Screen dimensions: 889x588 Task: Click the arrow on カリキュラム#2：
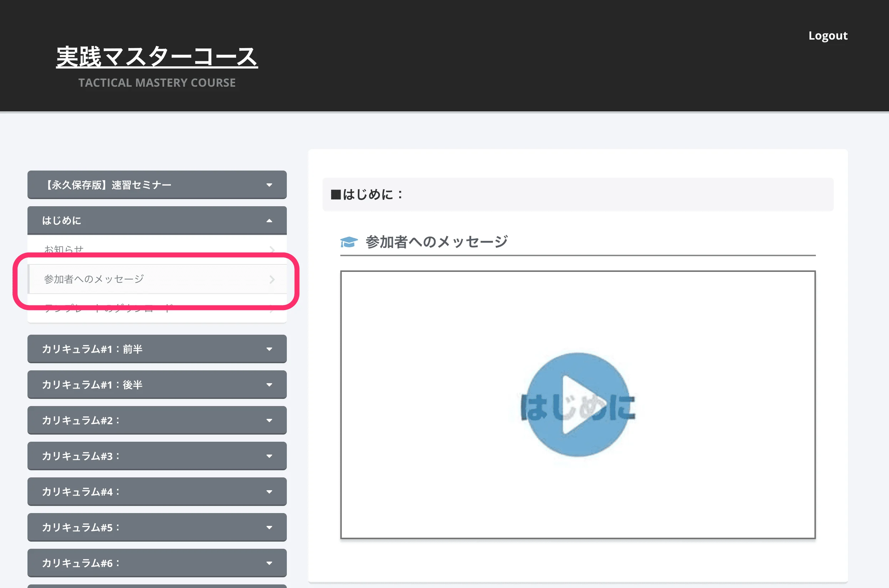click(269, 420)
